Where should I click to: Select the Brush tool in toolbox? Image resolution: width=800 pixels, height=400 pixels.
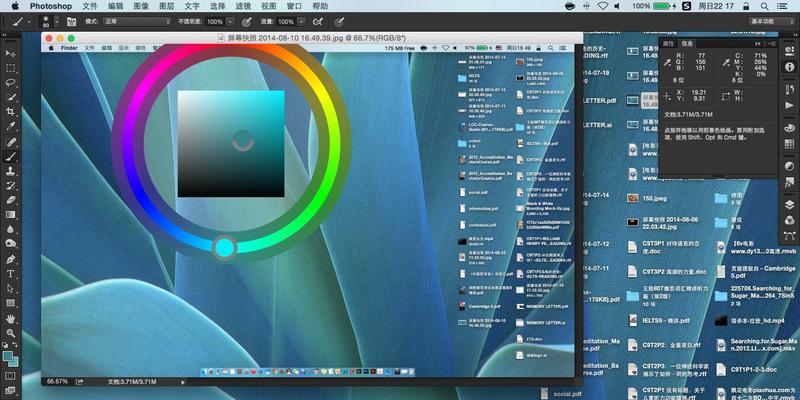(10, 156)
